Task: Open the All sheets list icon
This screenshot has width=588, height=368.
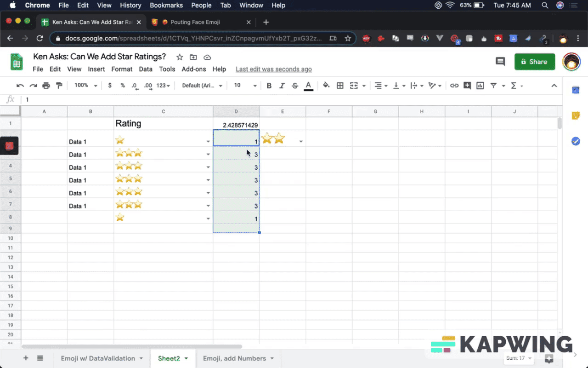Action: 40,358
